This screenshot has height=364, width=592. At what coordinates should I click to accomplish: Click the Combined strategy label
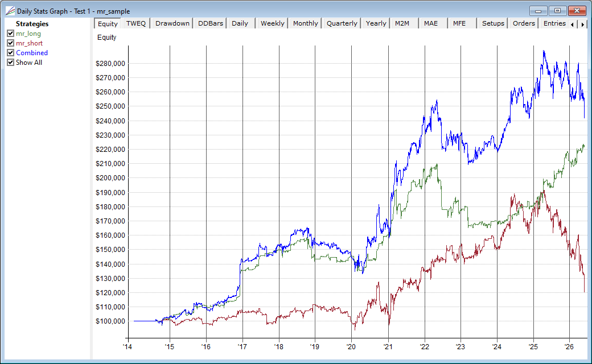[x=32, y=53]
